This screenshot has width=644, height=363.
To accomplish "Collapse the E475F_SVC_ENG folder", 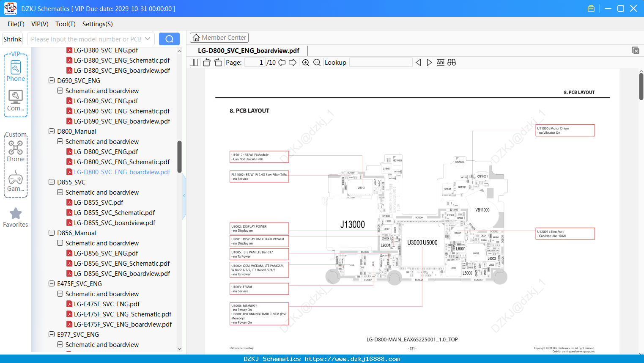I will tap(52, 283).
